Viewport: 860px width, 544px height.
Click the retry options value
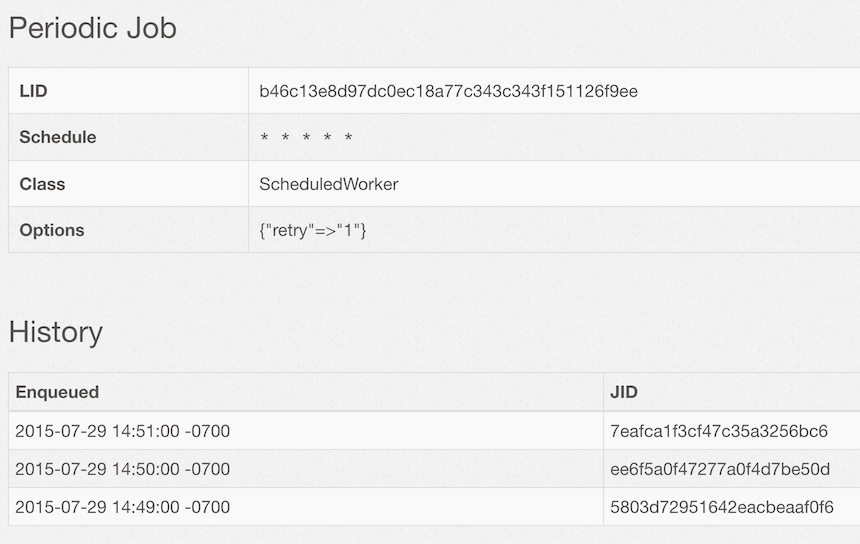tap(313, 230)
